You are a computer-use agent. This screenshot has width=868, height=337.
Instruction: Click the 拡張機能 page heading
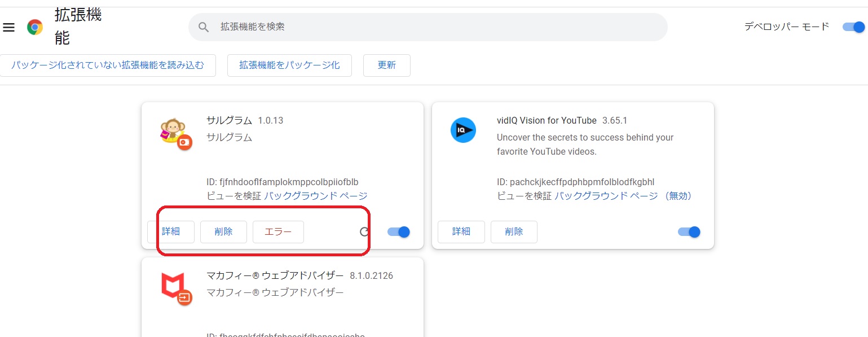click(78, 27)
